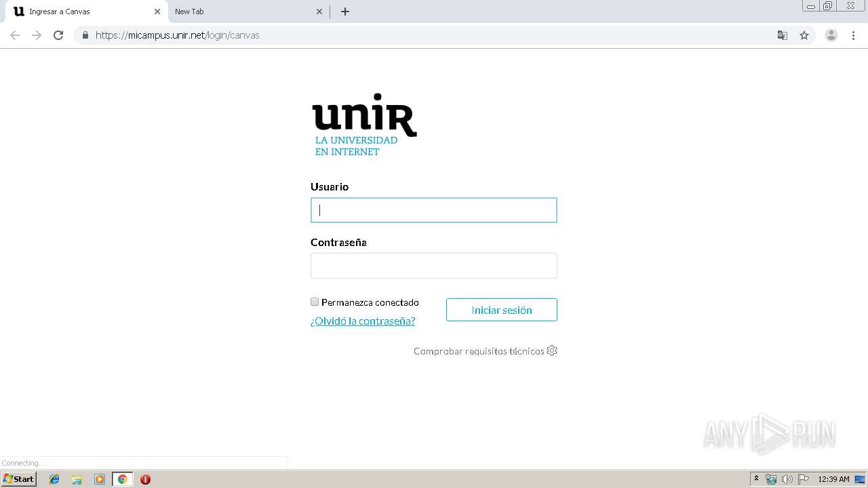
Task: Focus the Usuario input field
Action: click(434, 210)
